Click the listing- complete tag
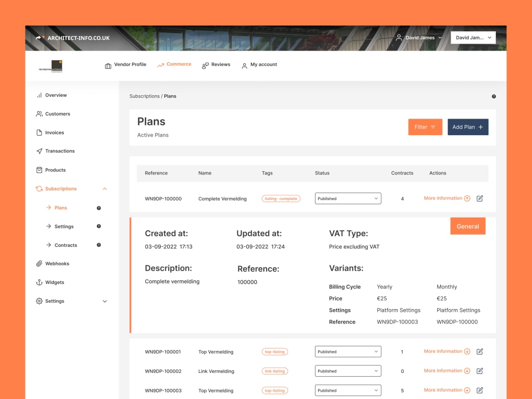The image size is (532, 399). click(281, 198)
